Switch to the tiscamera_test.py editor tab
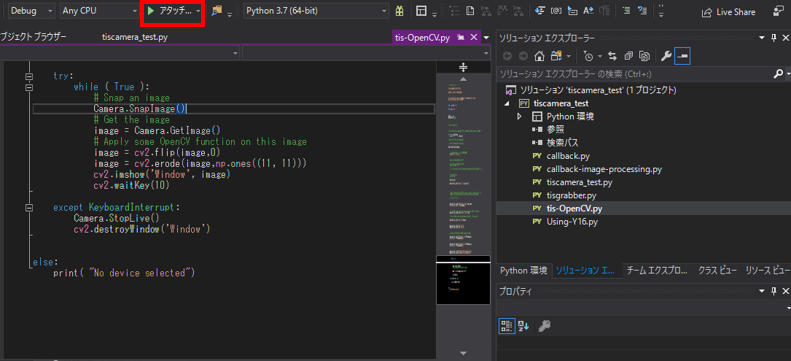This screenshot has width=791, height=361. click(x=135, y=37)
